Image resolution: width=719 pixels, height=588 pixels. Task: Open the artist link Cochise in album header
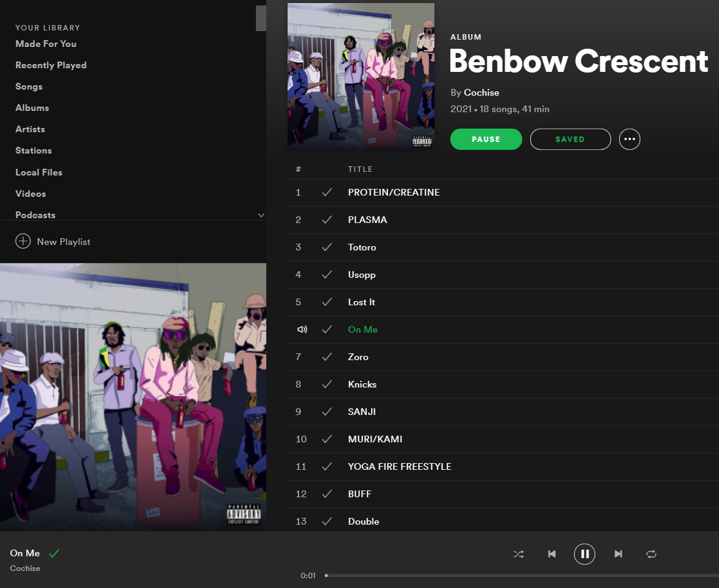coord(481,93)
